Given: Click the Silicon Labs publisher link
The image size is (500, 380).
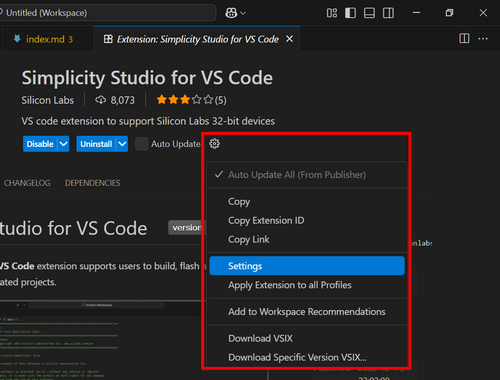Looking at the screenshot, I should click(48, 100).
